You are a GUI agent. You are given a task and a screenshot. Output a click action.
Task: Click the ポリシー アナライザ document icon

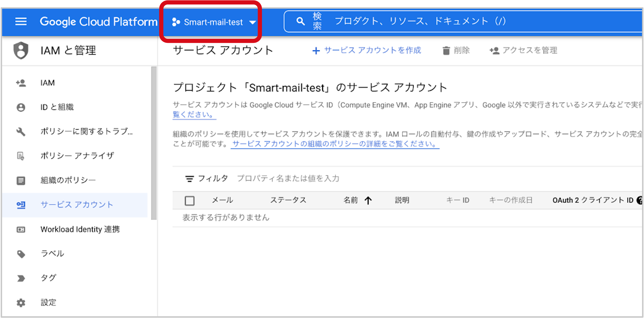tap(21, 156)
